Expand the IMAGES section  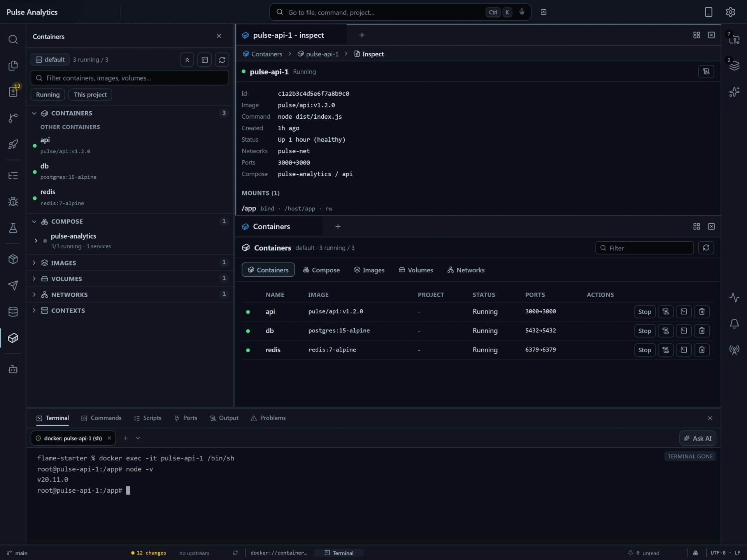(x=34, y=263)
